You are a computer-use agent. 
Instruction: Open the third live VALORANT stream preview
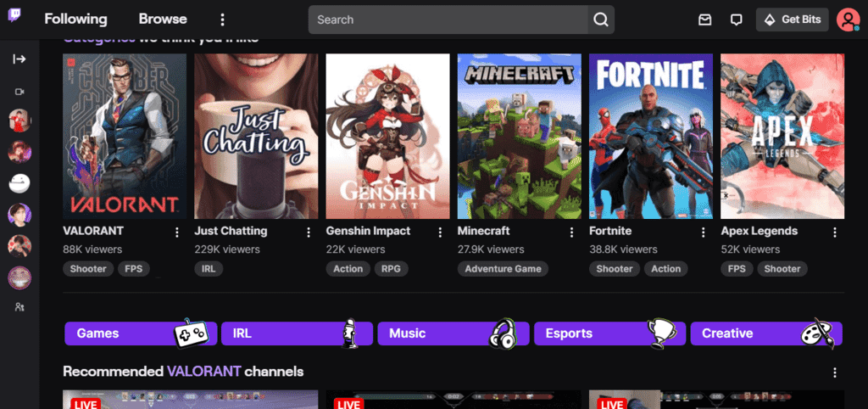click(x=716, y=400)
